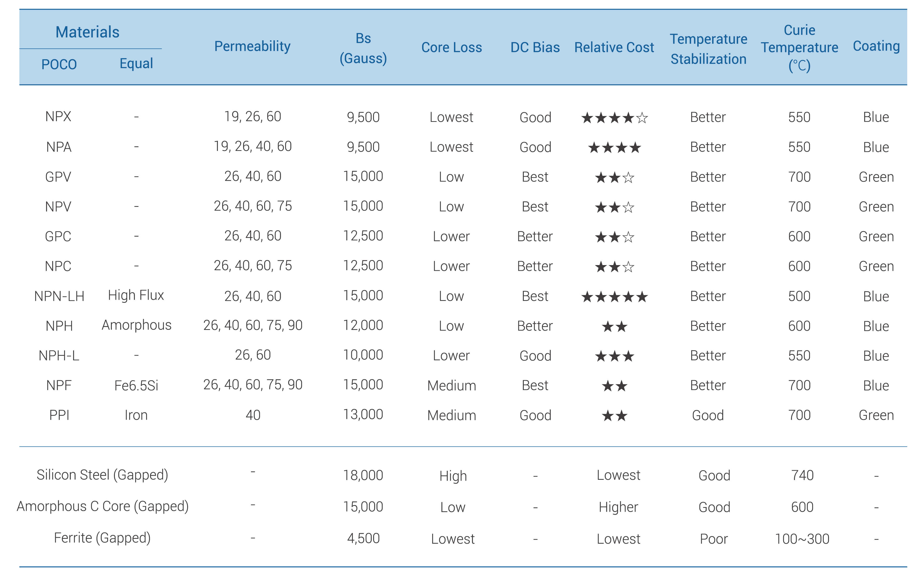Select the GPV relative cost stars

pyautogui.click(x=614, y=178)
